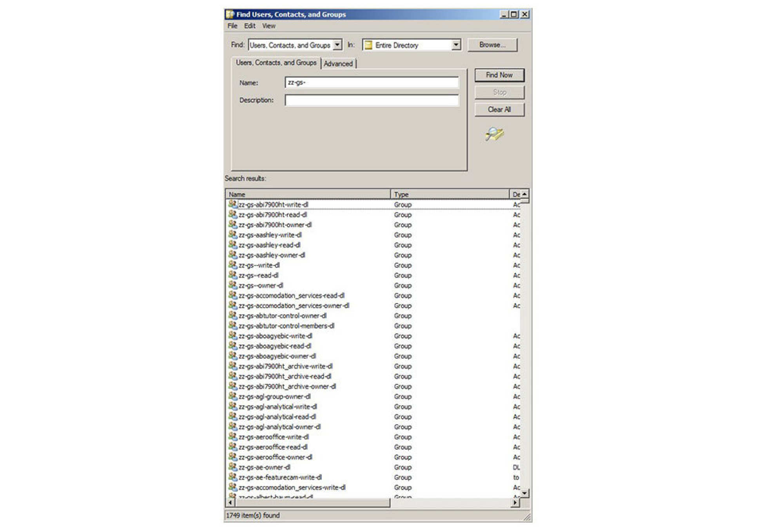Screen dimensions: 758x532
Task: Switch to the Advanced tab
Action: click(338, 63)
